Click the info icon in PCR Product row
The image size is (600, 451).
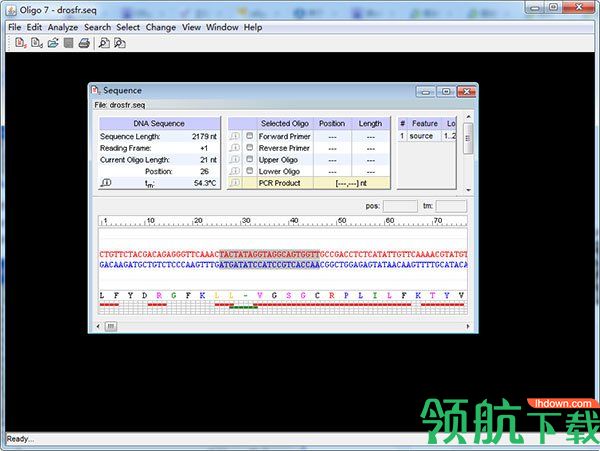pos(235,183)
